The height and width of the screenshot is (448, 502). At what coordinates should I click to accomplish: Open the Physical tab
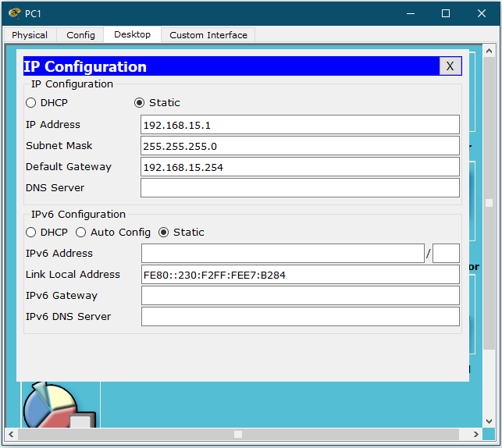(30, 35)
